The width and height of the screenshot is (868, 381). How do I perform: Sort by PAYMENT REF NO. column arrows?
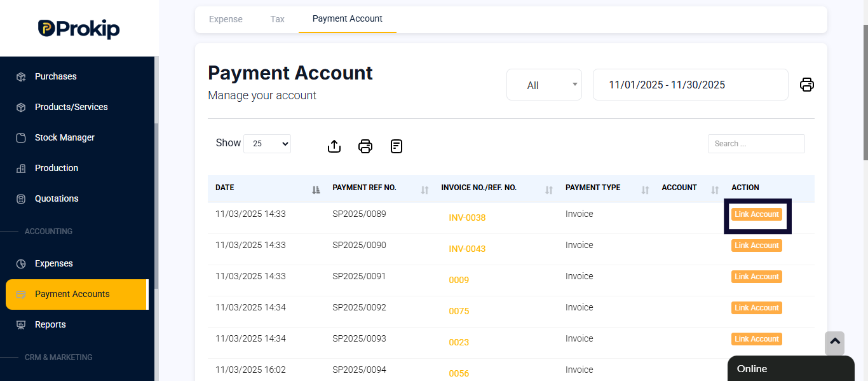click(x=425, y=190)
